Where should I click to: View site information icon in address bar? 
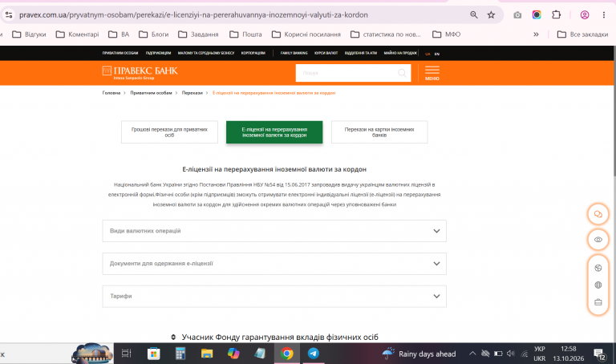tap(9, 15)
